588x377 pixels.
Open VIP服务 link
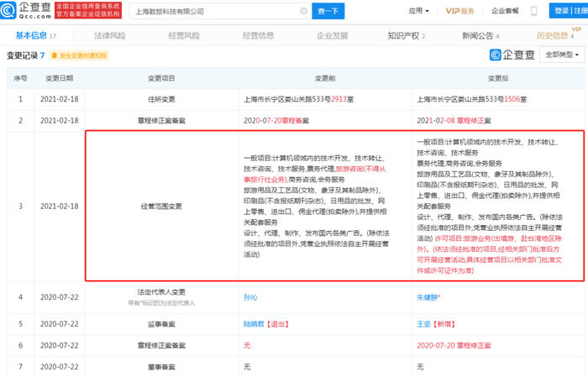pyautogui.click(x=459, y=11)
